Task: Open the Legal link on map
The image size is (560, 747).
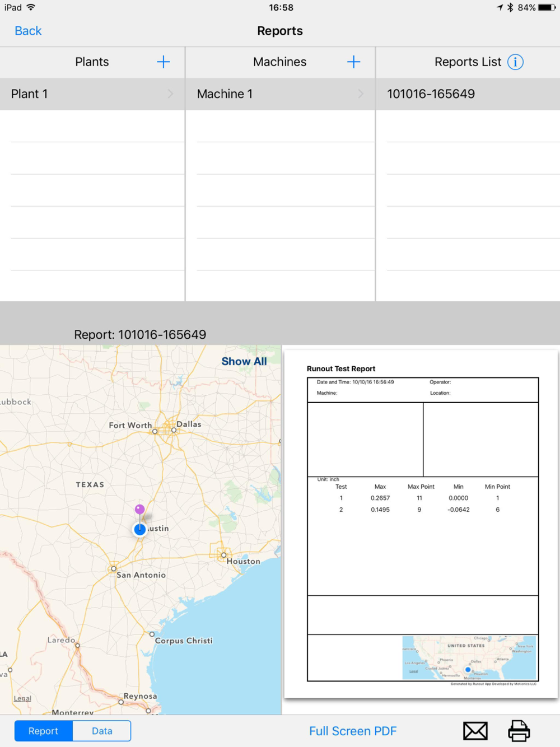Action: (22, 698)
